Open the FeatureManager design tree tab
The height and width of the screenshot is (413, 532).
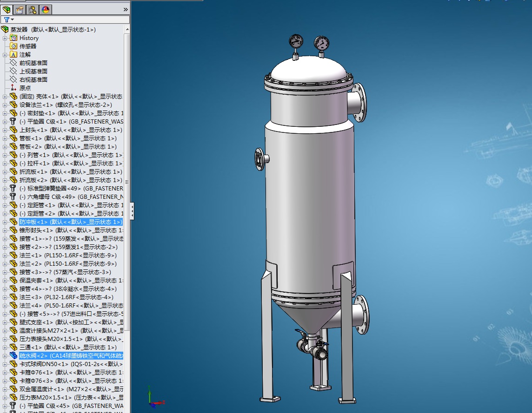[7, 9]
